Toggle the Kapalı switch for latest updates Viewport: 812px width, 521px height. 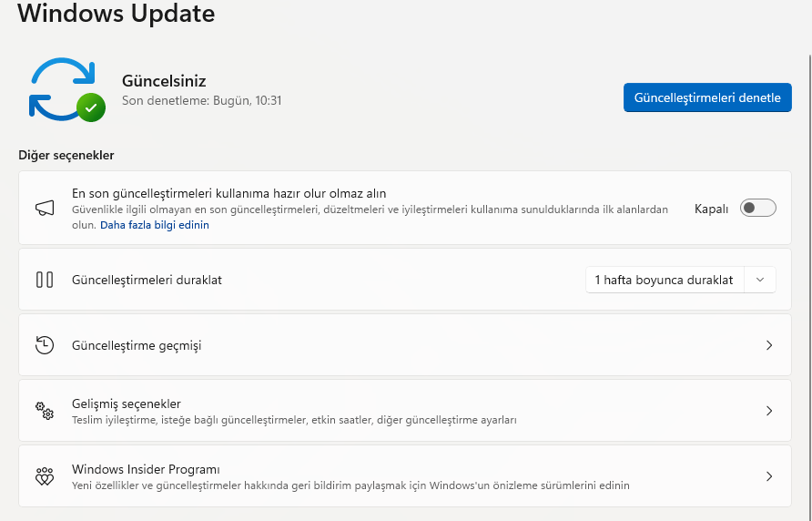coord(757,209)
